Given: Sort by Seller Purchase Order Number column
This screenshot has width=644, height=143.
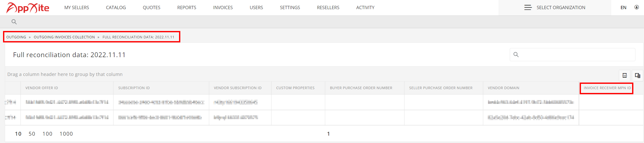Looking at the screenshot, I should [x=444, y=88].
